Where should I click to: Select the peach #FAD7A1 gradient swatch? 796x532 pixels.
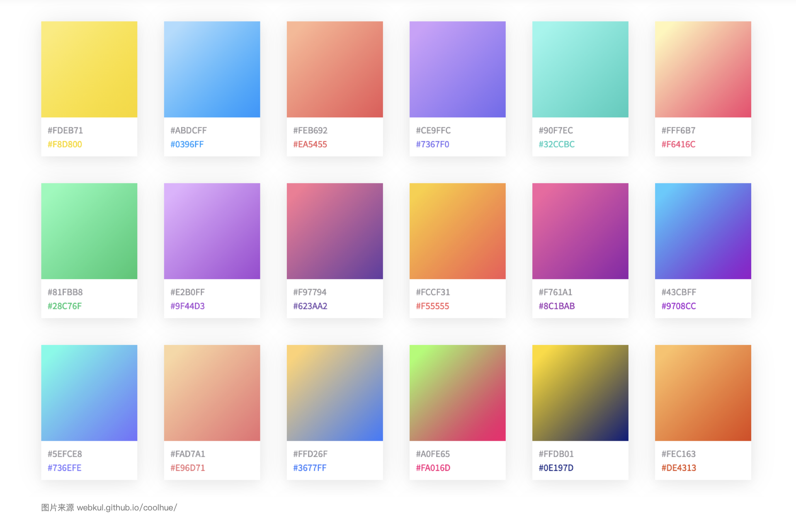(x=212, y=393)
